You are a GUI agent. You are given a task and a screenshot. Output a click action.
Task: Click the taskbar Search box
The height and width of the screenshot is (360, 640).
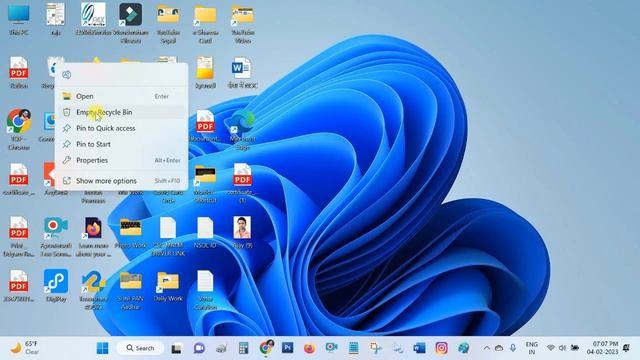pos(140,348)
